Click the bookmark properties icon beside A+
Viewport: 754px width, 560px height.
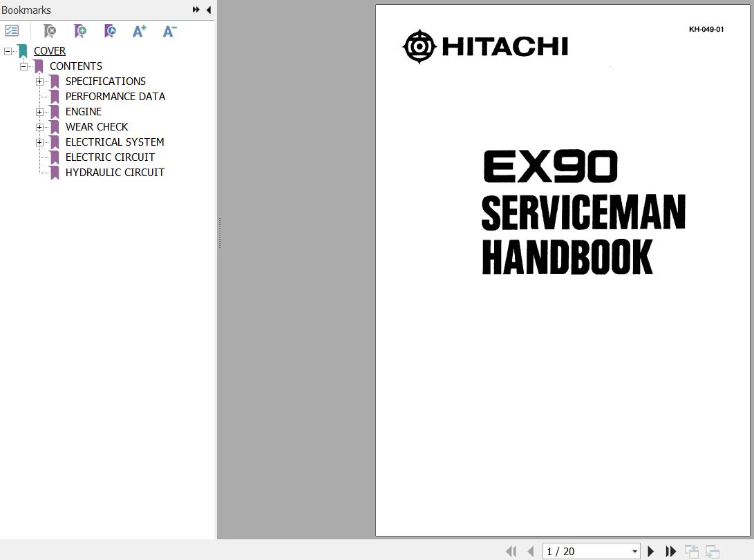pos(110,31)
